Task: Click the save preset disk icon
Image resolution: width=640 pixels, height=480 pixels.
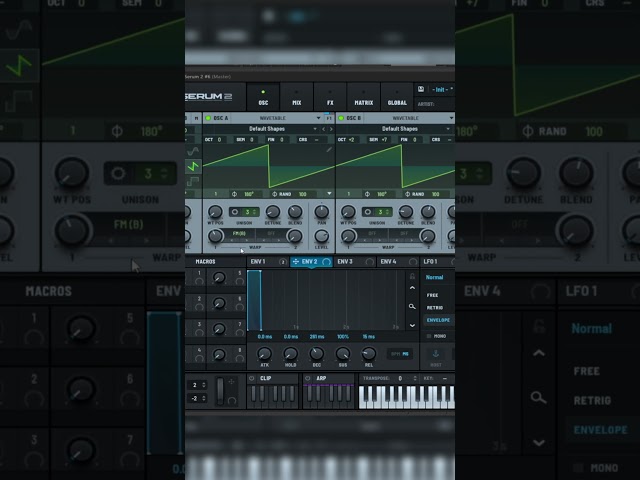Action: 421,89
